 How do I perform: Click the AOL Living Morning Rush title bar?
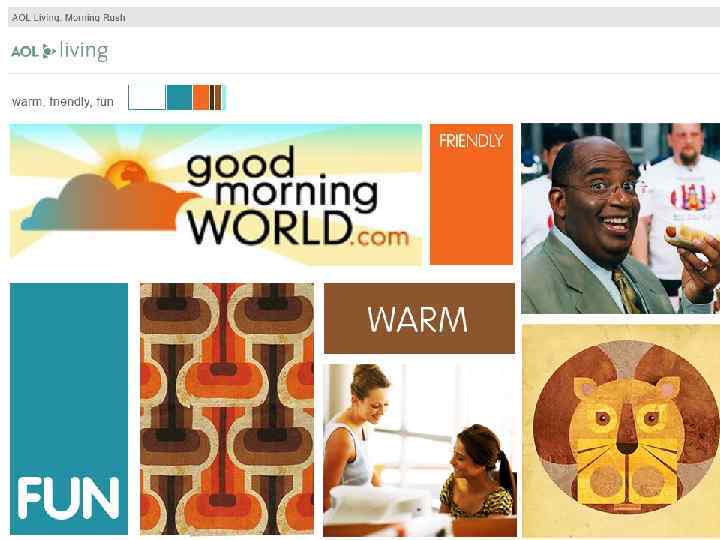tap(364, 17)
